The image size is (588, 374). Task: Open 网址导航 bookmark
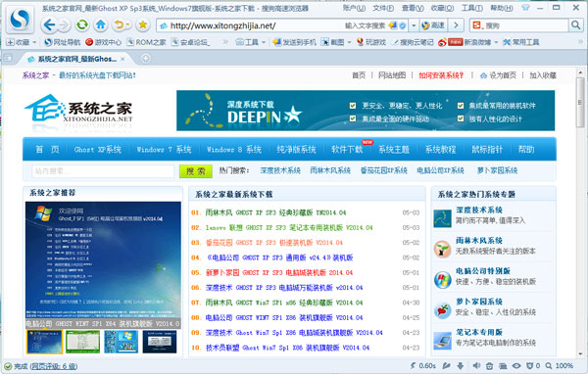(x=63, y=42)
